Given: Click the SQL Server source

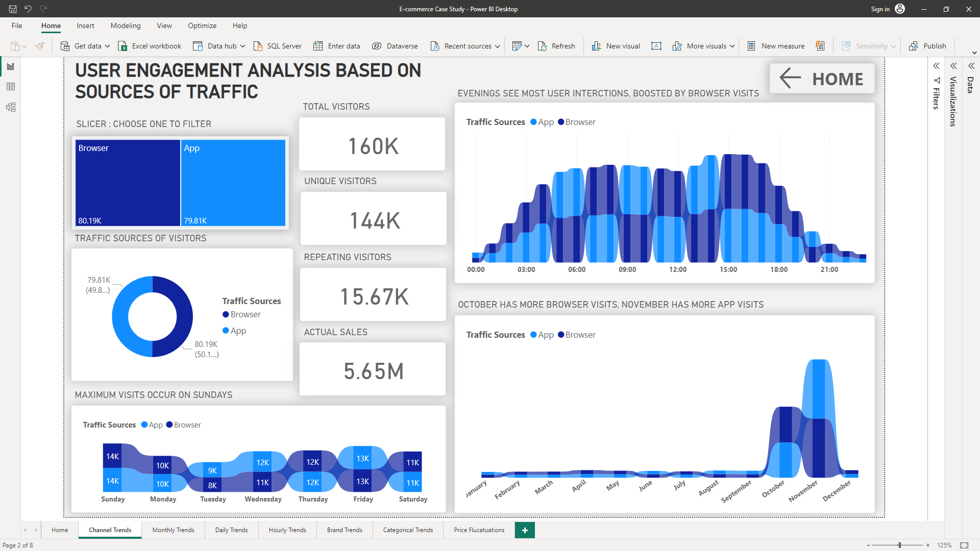Looking at the screenshot, I should (x=278, y=46).
